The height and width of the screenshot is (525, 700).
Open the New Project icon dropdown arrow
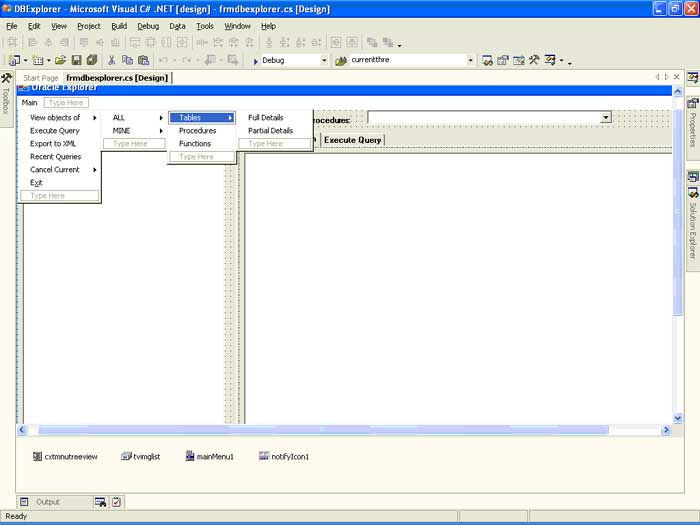(25, 60)
